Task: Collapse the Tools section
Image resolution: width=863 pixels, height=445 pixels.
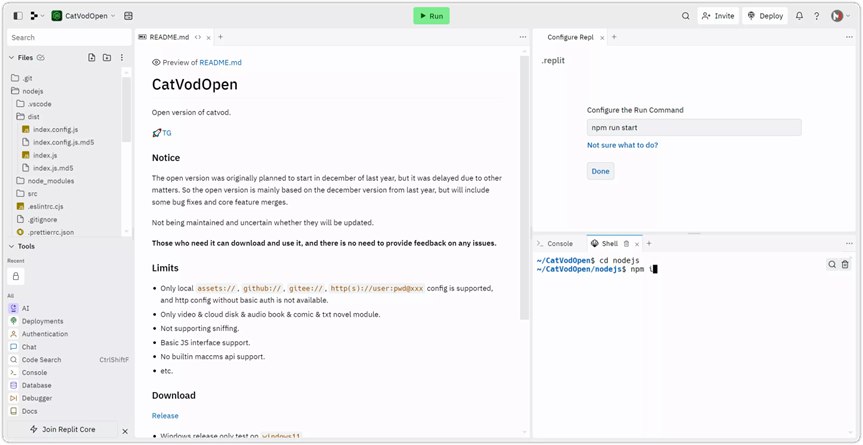Action: [x=12, y=246]
